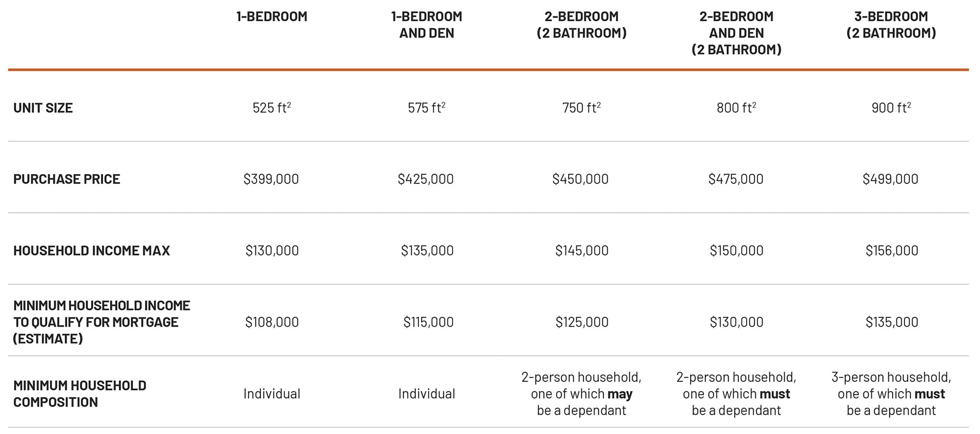Image resolution: width=980 pixels, height=434 pixels.
Task: Click the HOUSEHOLD INCOME MAX row label
Action: 91,251
